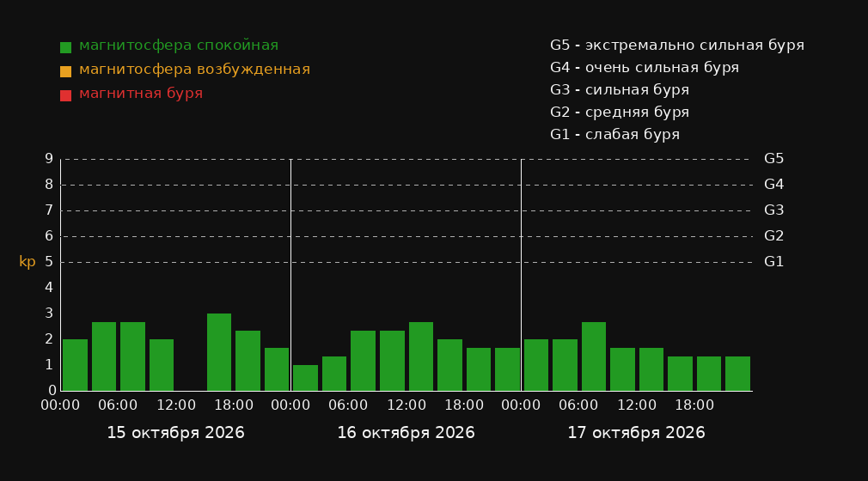Click the '15 октября 2026' date label
Image resolution: width=868 pixels, height=481 pixels.
(x=175, y=433)
